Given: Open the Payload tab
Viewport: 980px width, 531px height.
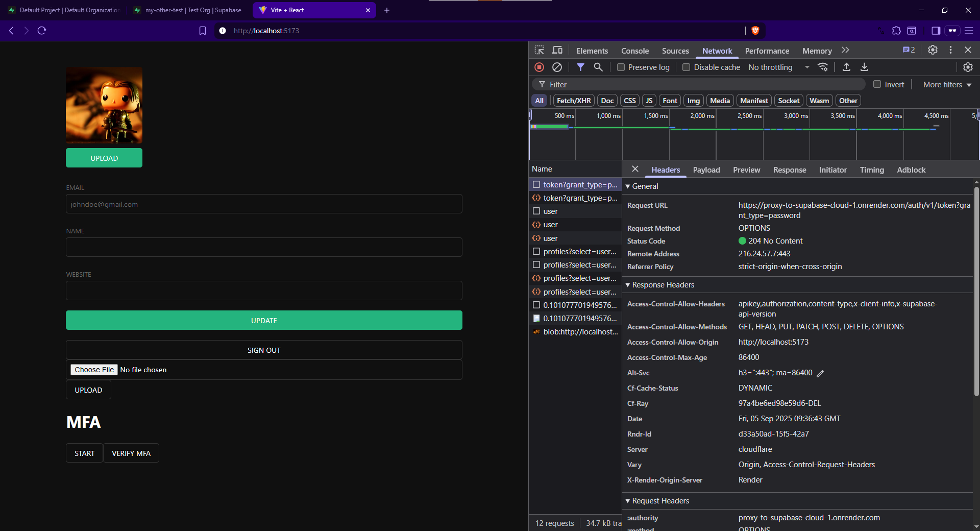Looking at the screenshot, I should tap(706, 170).
